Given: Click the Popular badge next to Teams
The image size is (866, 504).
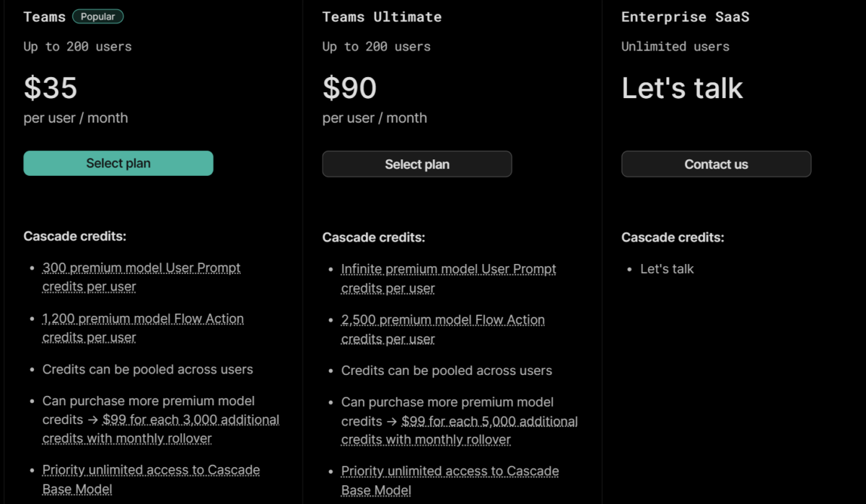Looking at the screenshot, I should (x=98, y=17).
